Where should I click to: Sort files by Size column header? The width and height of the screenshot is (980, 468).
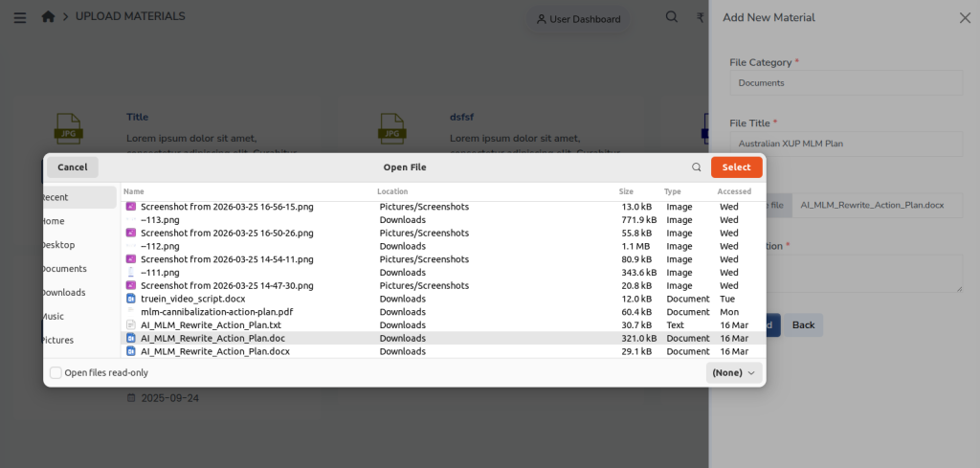(x=626, y=192)
